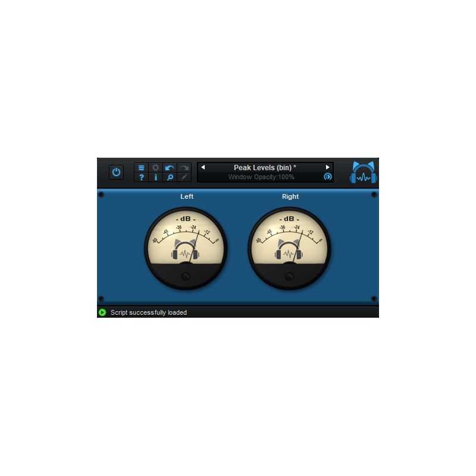Toggle the window opacity indicator icon
Viewport: 476px width, 476px height.
coord(327,177)
